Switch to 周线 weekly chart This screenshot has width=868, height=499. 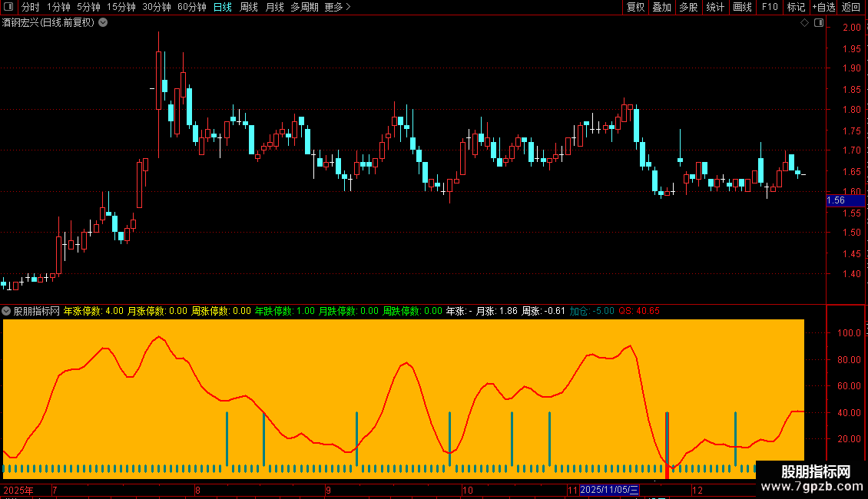pos(249,7)
